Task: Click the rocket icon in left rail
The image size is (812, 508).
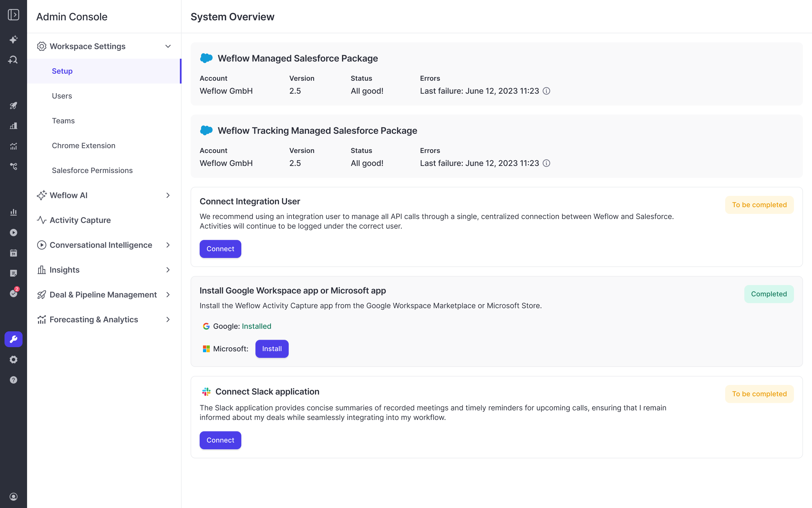Action: pyautogui.click(x=14, y=106)
